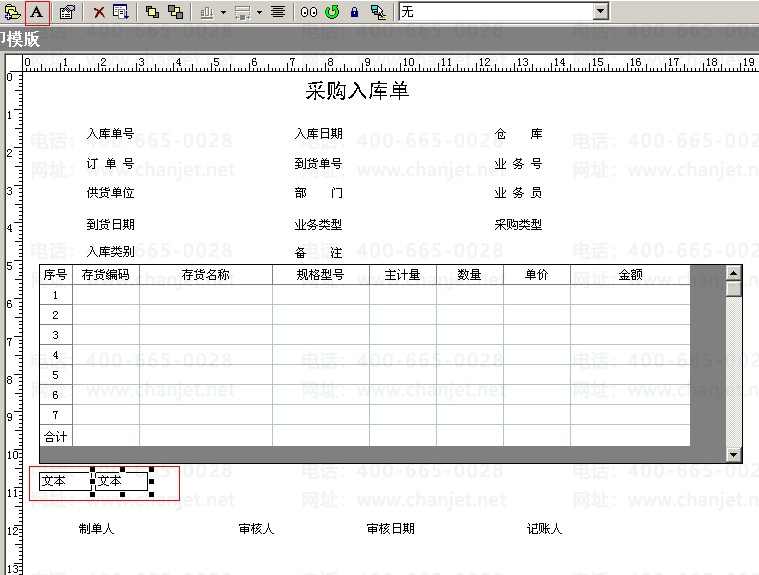Click the center-align lines icon
The height and width of the screenshot is (575, 759).
pyautogui.click(x=278, y=12)
